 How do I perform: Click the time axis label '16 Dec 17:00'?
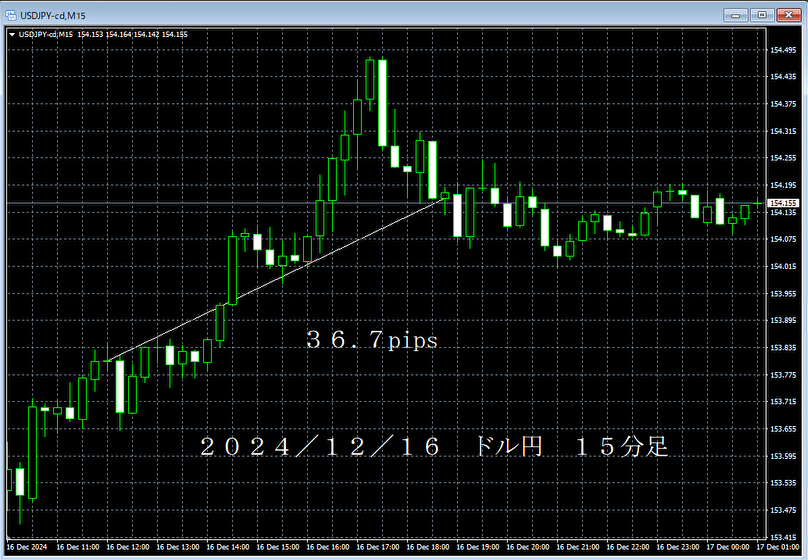click(378, 547)
